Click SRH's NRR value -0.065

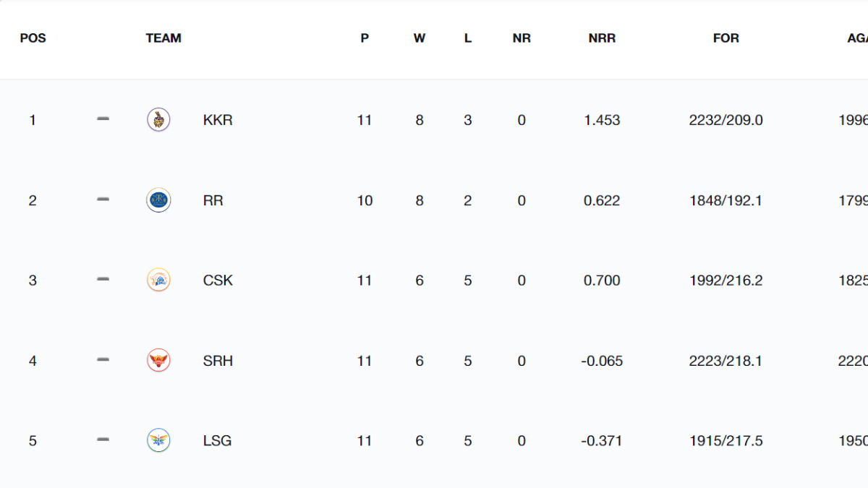[602, 361]
